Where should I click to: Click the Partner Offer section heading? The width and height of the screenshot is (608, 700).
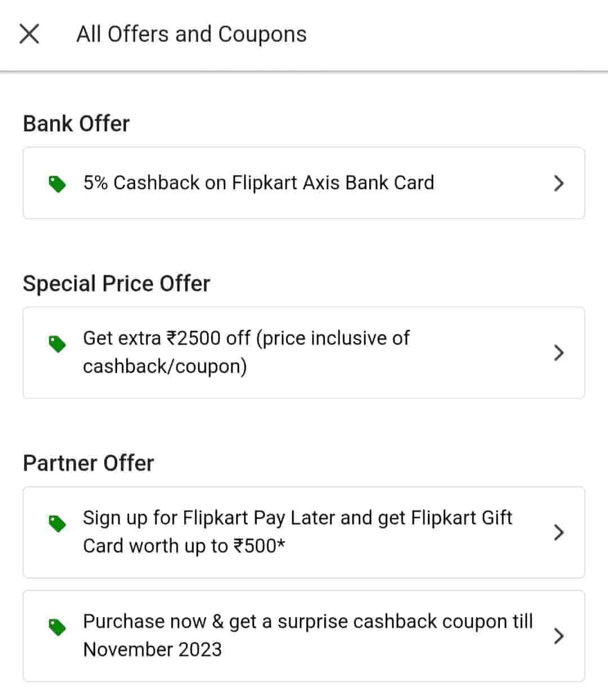88,463
